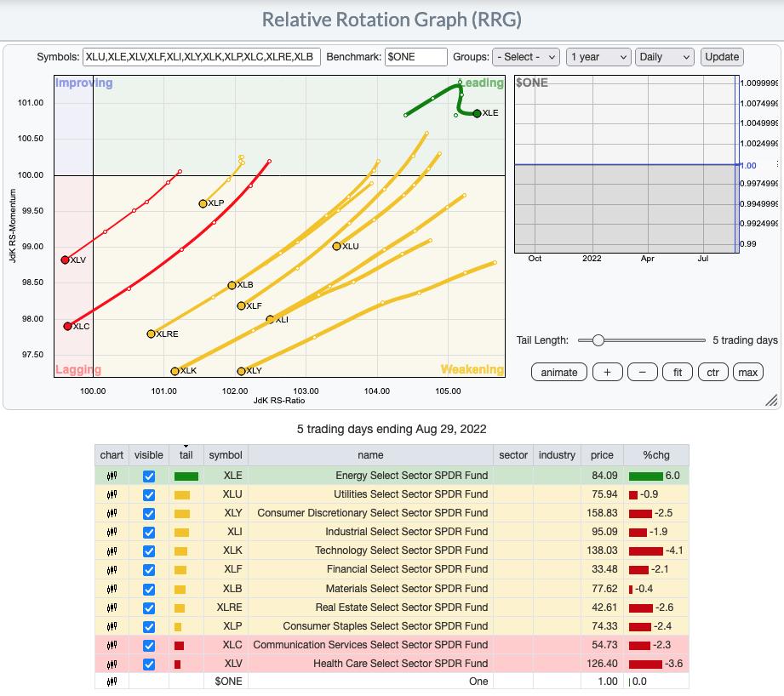Sort table by visible column
Image resolution: width=784 pixels, height=696 pixels.
pos(148,455)
